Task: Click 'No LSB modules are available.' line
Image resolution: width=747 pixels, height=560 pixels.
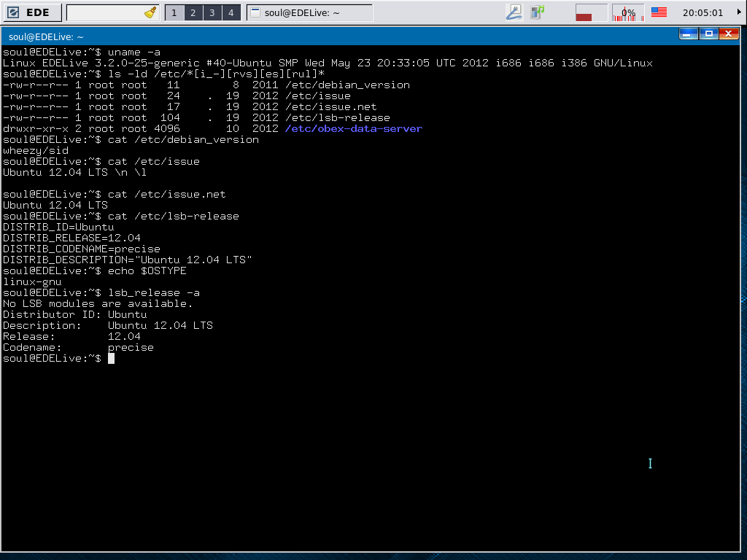Action: tap(98, 304)
